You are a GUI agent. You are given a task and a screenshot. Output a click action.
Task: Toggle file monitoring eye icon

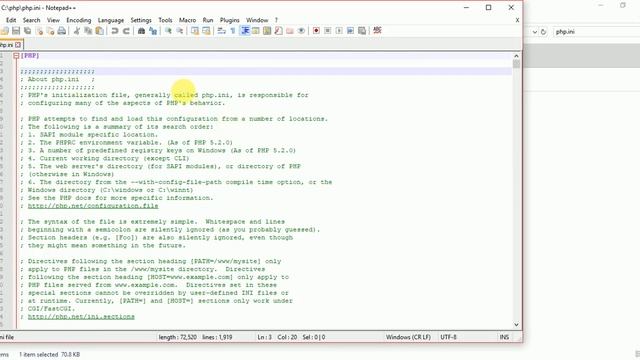click(x=301, y=31)
